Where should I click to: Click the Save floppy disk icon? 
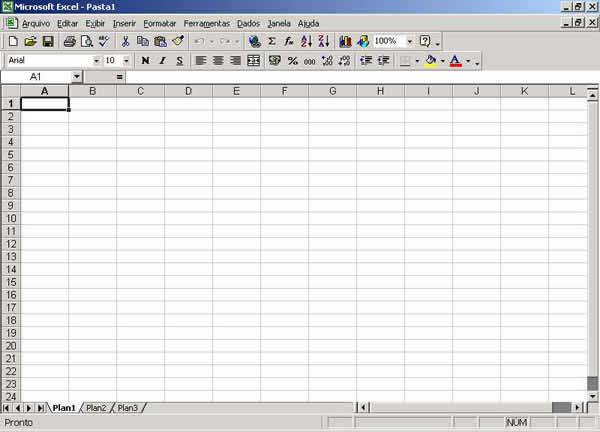click(47, 42)
